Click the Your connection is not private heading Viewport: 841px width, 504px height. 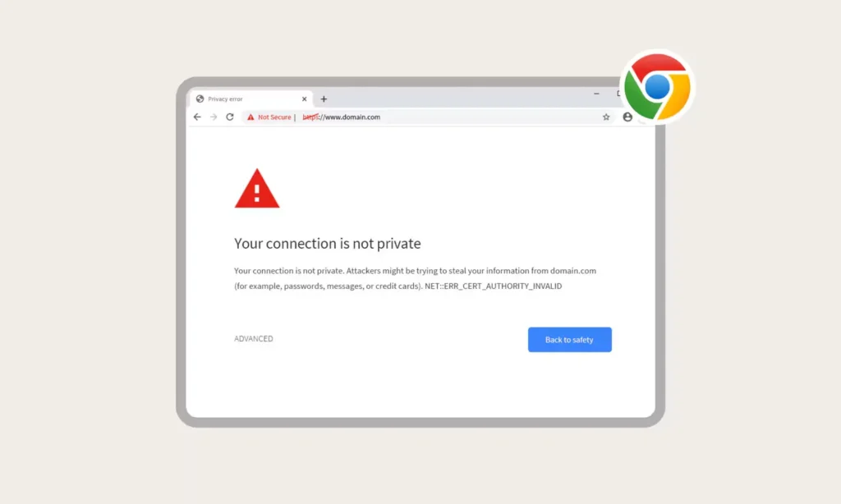[327, 244]
